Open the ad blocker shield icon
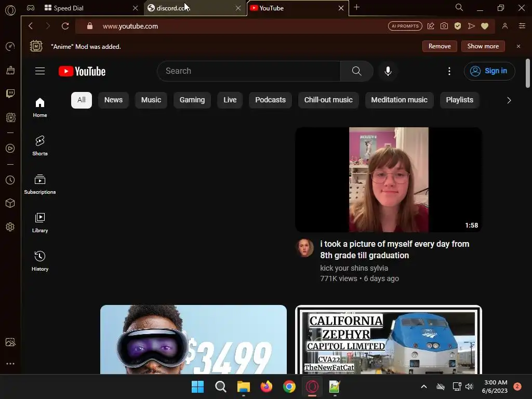 pyautogui.click(x=458, y=26)
